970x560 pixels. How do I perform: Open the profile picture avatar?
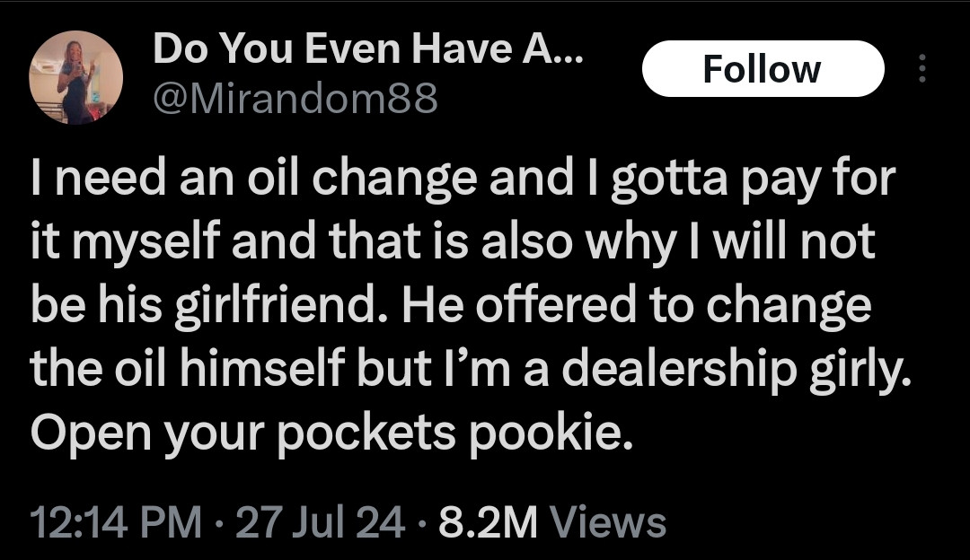76,78
